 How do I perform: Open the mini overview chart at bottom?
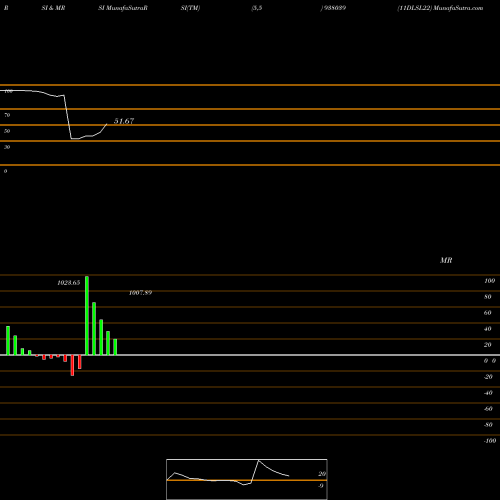[247, 479]
